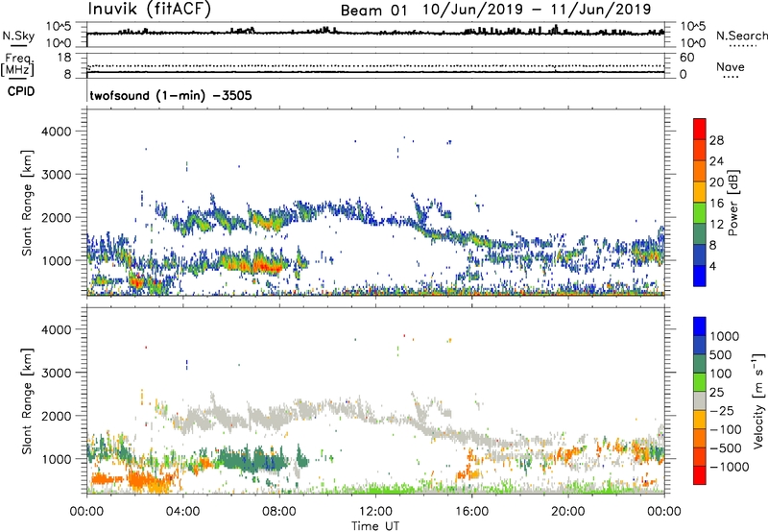Click the "08:00" time axis label
Viewport: 768px width, 532px height.
(279, 512)
